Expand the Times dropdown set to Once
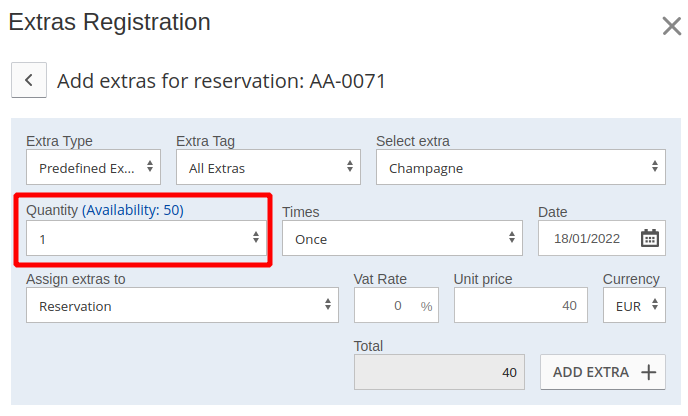This screenshot has height=416, width=688. [402, 238]
